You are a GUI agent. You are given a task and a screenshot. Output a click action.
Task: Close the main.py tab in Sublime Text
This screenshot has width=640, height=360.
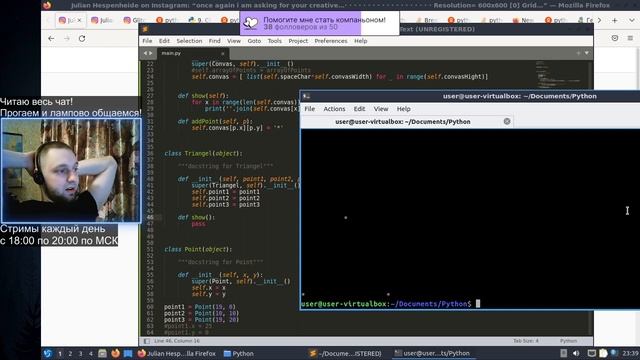[222, 53]
